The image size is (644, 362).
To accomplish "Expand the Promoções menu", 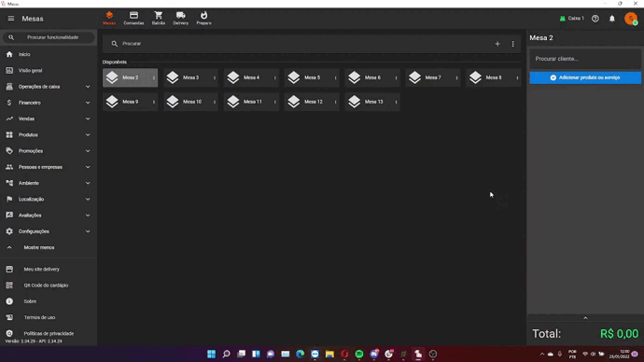I will [x=49, y=151].
